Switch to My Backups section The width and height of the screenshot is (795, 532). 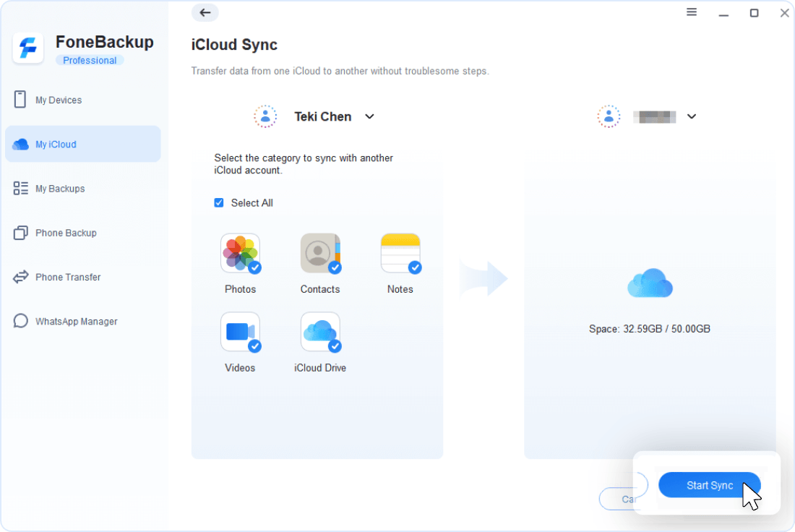point(60,189)
